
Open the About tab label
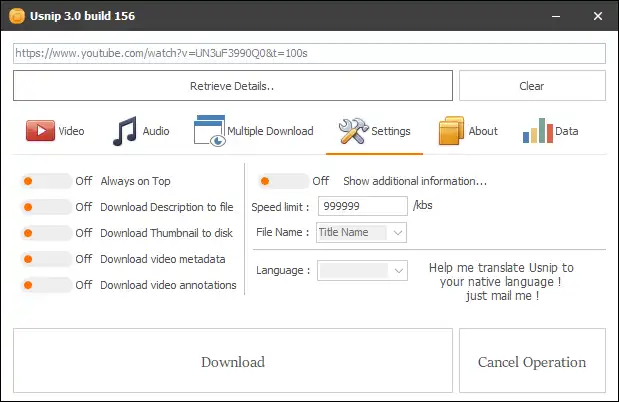click(x=483, y=131)
